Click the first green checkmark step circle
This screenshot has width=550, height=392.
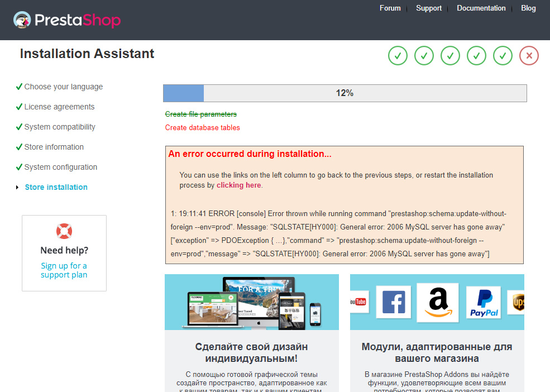tap(398, 56)
